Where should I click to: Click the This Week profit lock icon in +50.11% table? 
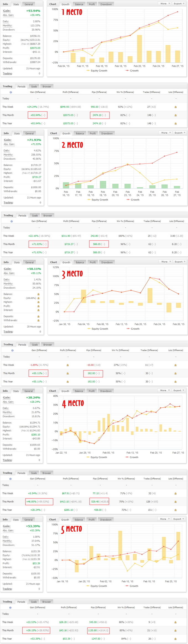[68, 365]
